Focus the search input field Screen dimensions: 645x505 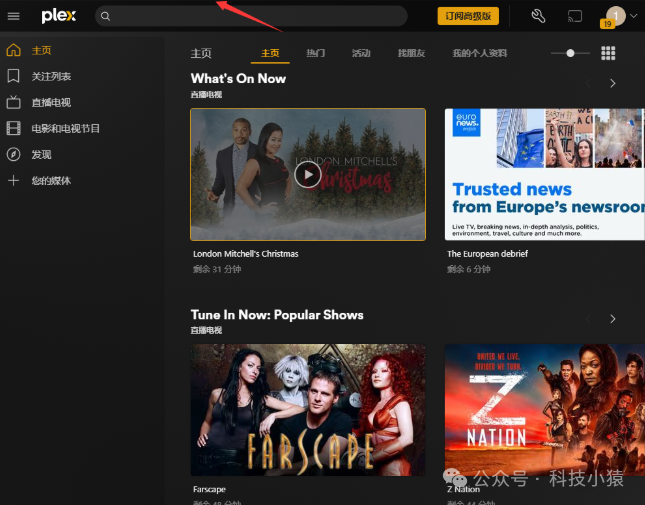point(251,16)
